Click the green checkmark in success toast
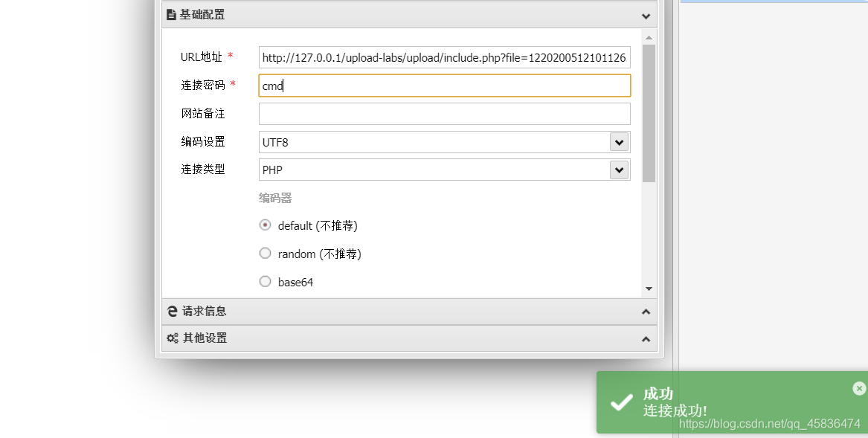The width and height of the screenshot is (868, 438). point(621,402)
